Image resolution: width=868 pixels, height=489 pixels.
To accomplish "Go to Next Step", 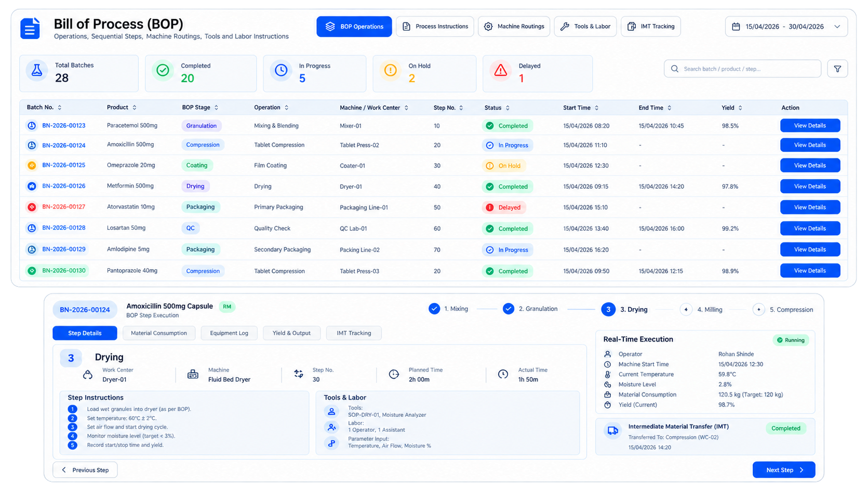I will (784, 470).
